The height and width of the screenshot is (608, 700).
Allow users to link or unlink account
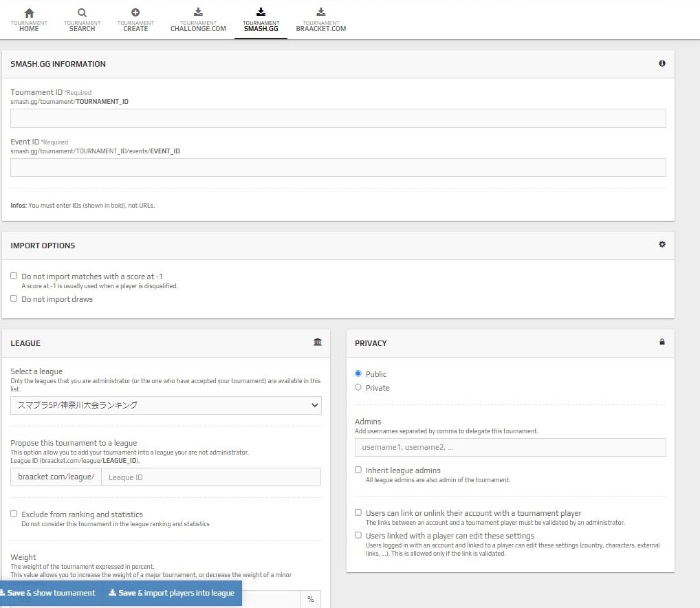[358, 512]
